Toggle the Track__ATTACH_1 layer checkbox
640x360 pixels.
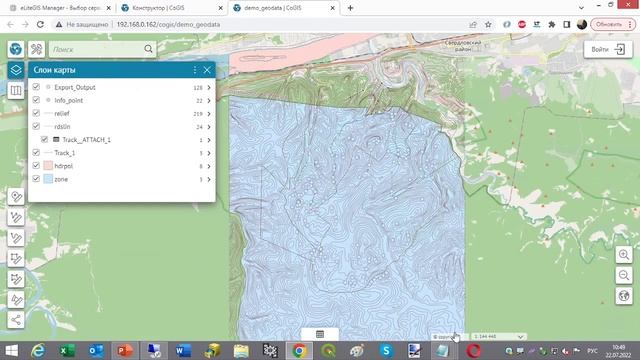tap(44, 140)
